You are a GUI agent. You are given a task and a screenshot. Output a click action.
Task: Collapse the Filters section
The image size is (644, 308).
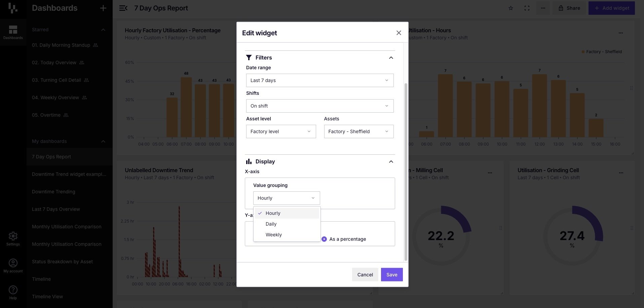pyautogui.click(x=391, y=58)
